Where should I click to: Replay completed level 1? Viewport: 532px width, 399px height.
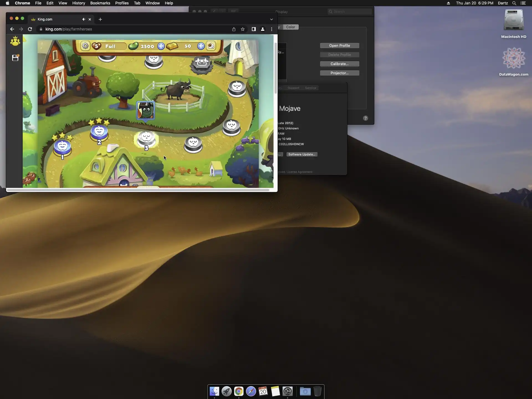(62, 148)
